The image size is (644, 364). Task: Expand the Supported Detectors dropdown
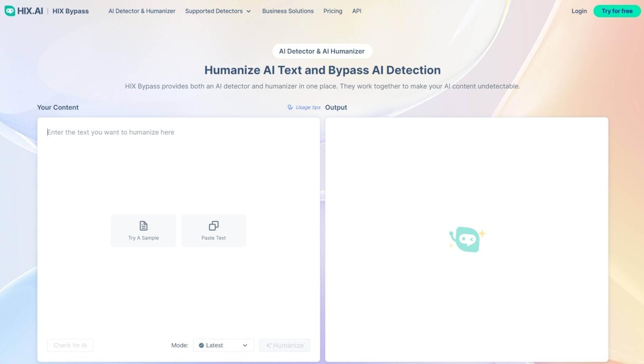tap(214, 11)
